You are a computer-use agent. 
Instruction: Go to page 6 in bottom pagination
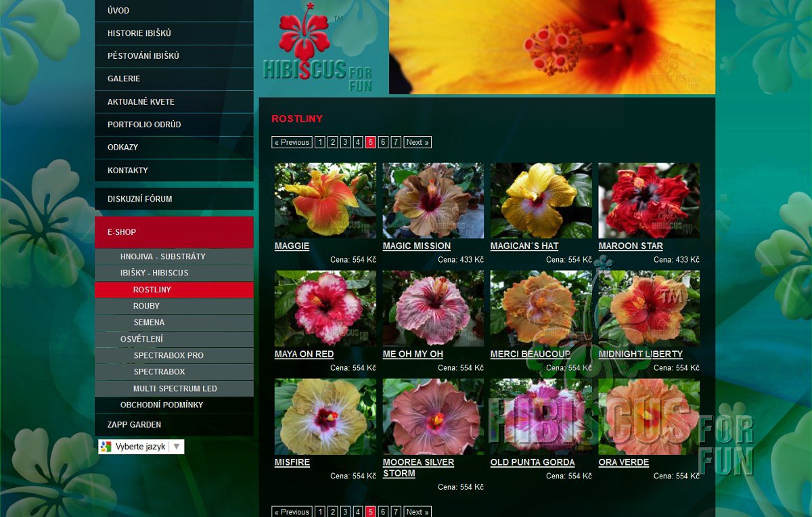pyautogui.click(x=383, y=512)
